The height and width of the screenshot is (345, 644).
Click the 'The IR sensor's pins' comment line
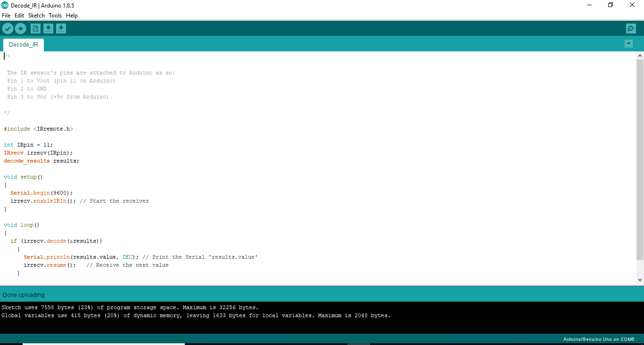(x=91, y=73)
